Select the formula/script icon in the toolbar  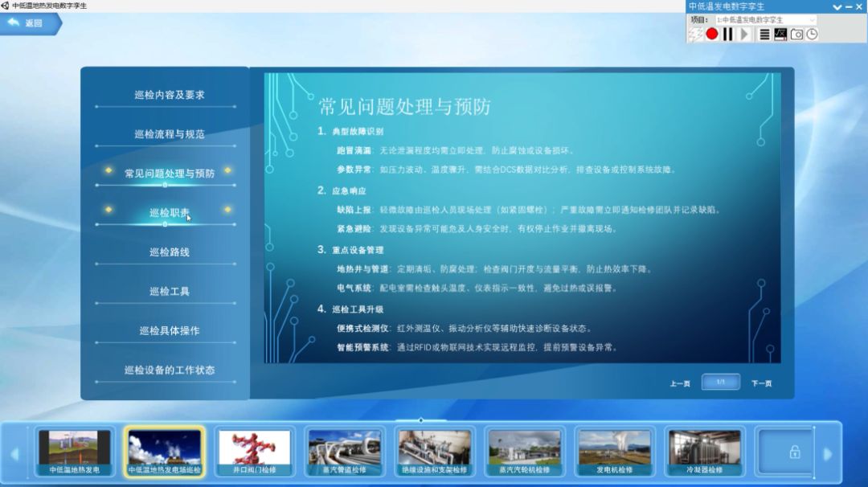[780, 34]
